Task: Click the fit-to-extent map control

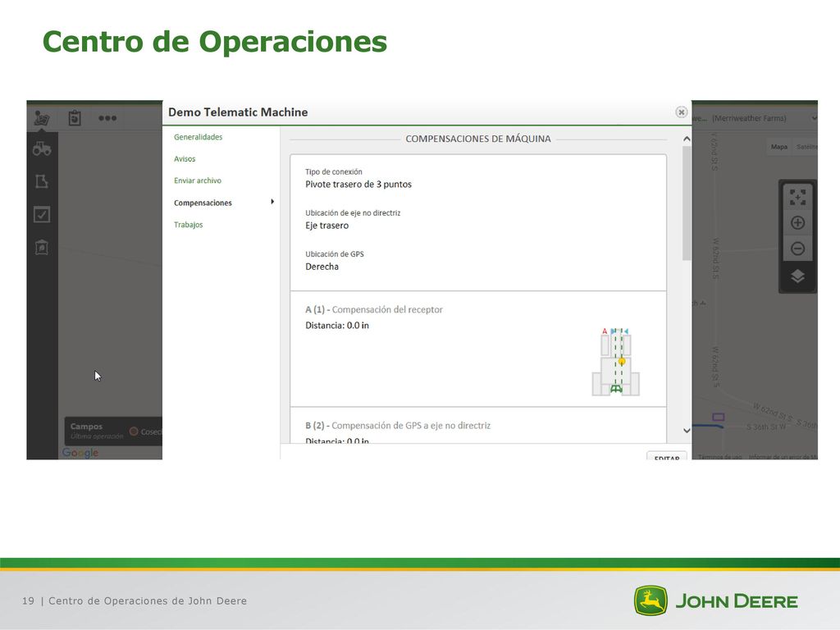Action: coord(797,197)
